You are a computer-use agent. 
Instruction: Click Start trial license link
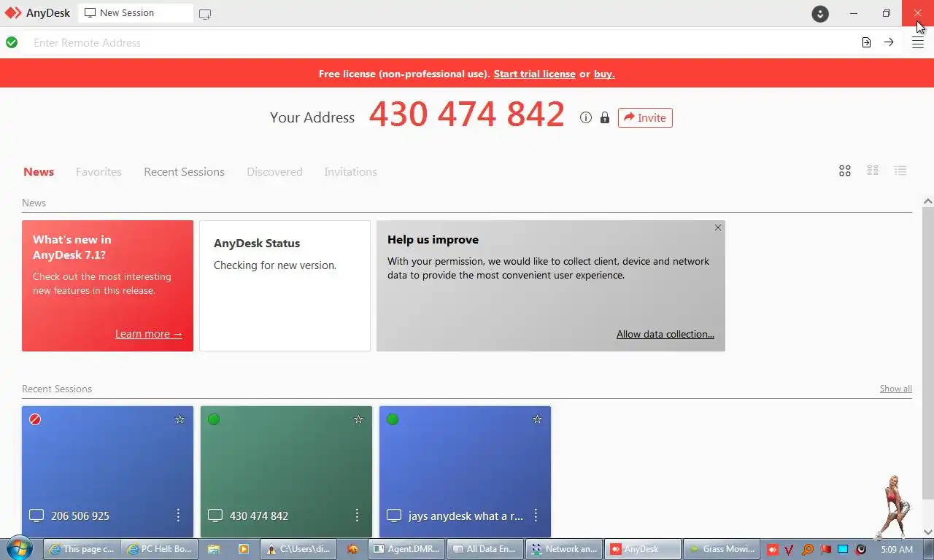[534, 74]
